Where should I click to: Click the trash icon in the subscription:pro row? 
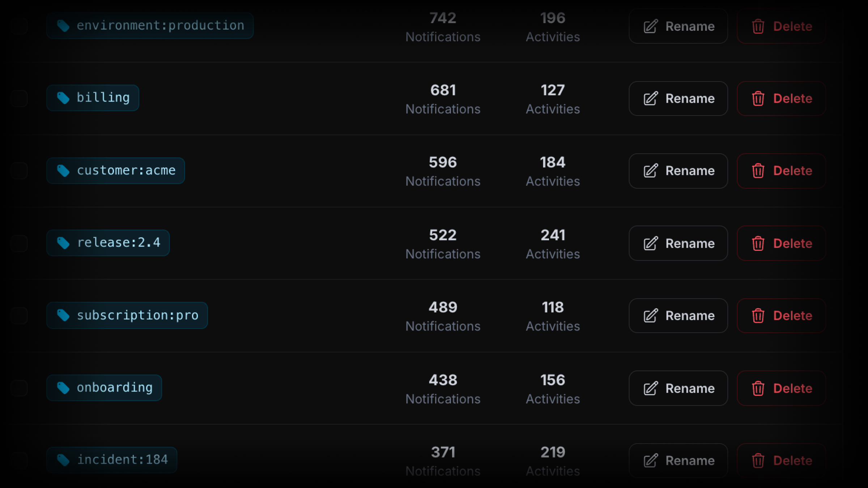758,316
